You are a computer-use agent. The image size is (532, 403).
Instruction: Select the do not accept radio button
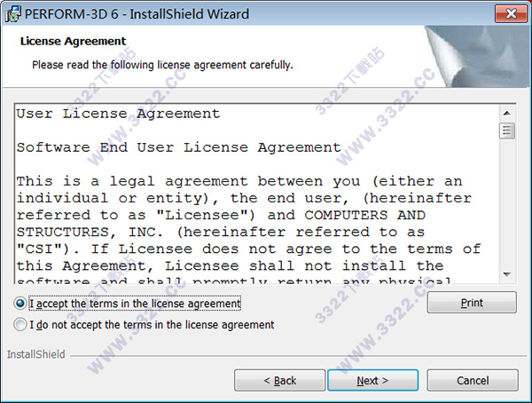(x=20, y=324)
